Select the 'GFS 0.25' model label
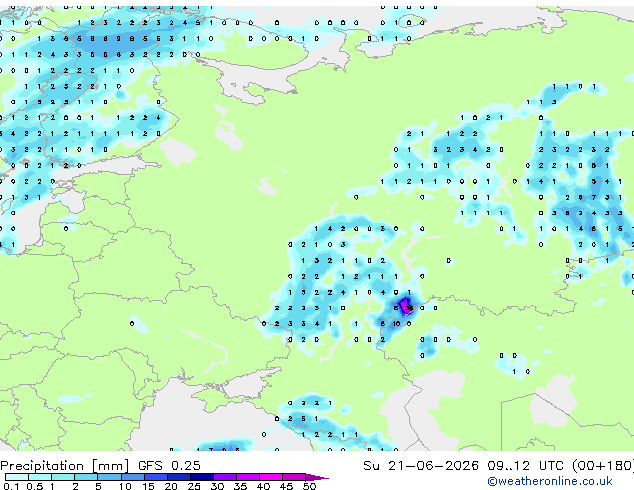The height and width of the screenshot is (490, 634). tap(169, 466)
